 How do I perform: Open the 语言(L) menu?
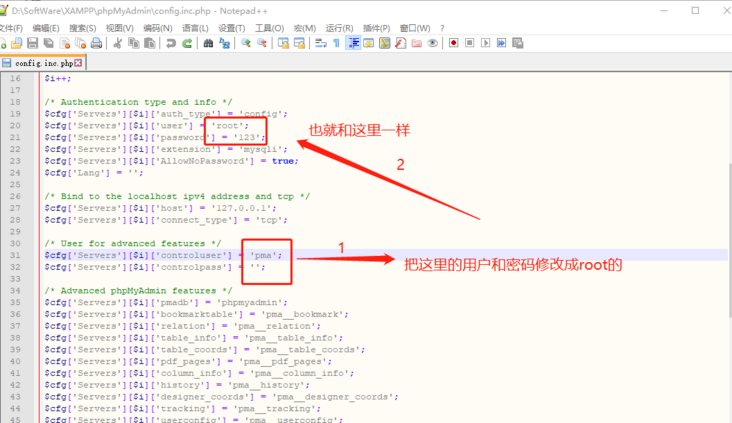pos(195,28)
